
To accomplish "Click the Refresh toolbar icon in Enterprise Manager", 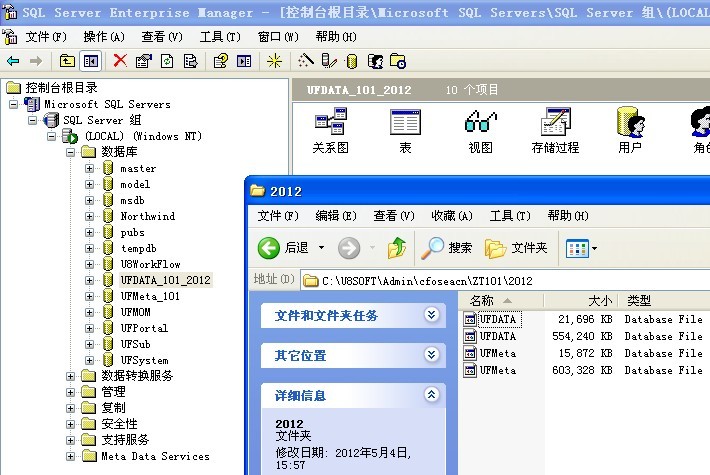I will [x=167, y=61].
